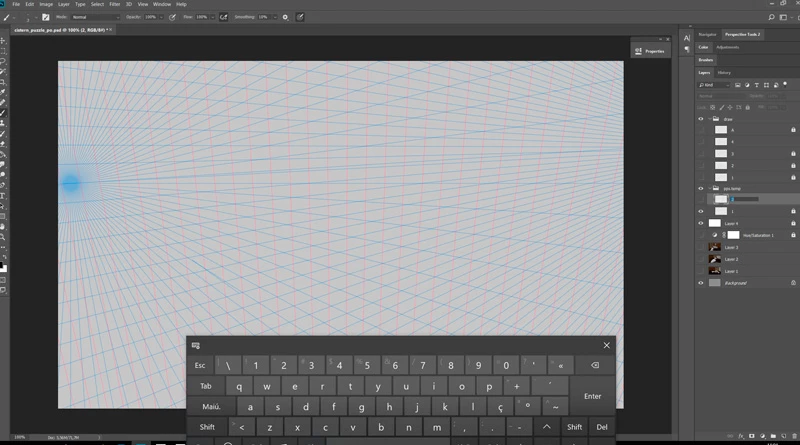
Task: Show Hue/Saturation 1 layer visibility
Action: 701,235
